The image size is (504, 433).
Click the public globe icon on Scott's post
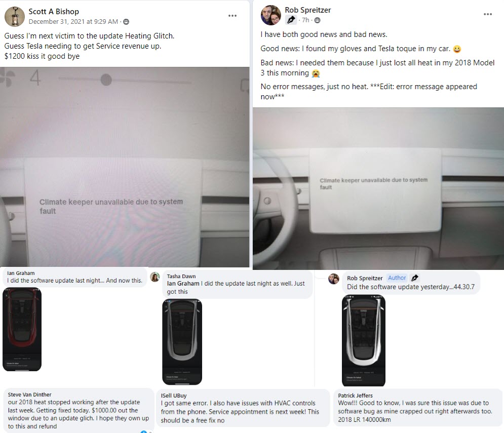(126, 22)
